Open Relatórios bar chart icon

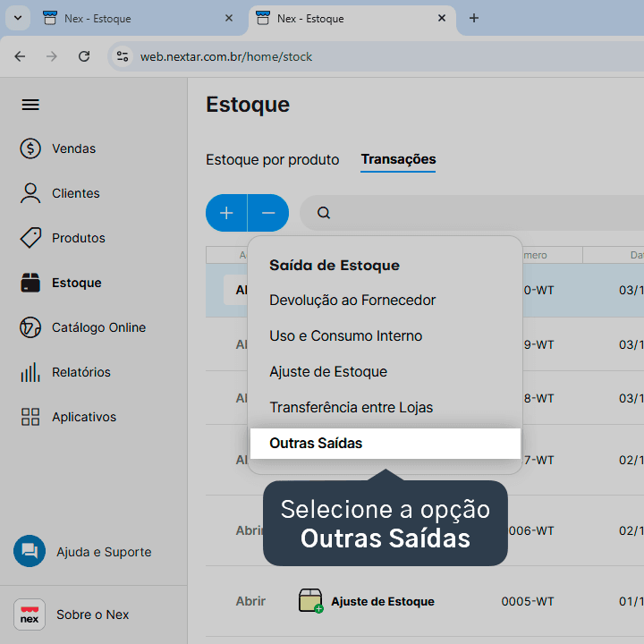click(x=30, y=372)
